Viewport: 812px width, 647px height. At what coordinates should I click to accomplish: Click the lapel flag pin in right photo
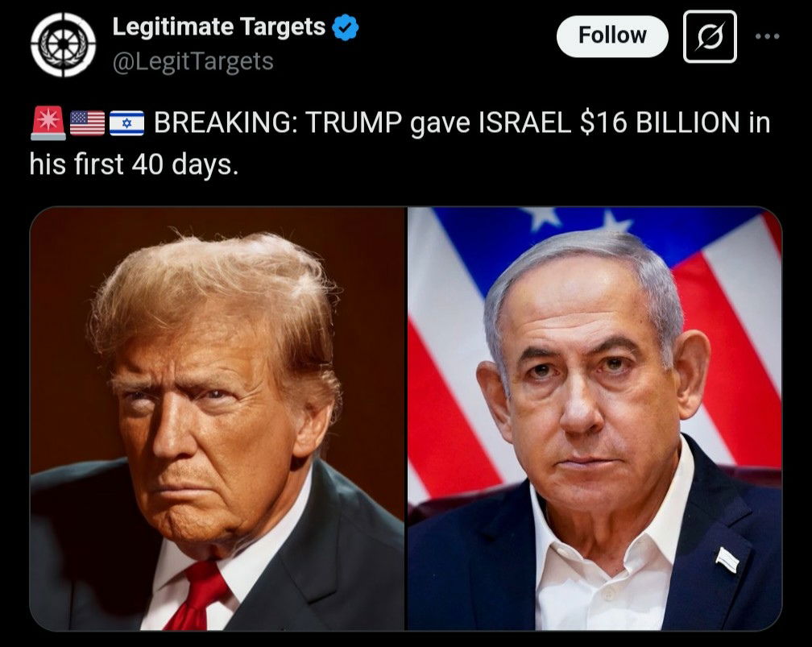(727, 559)
